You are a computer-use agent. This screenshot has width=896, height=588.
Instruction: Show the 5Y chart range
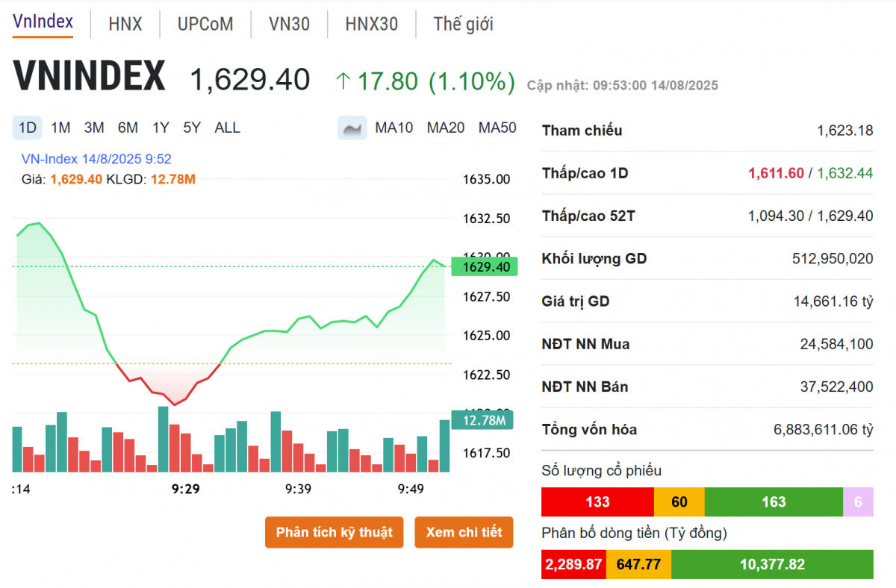point(192,128)
